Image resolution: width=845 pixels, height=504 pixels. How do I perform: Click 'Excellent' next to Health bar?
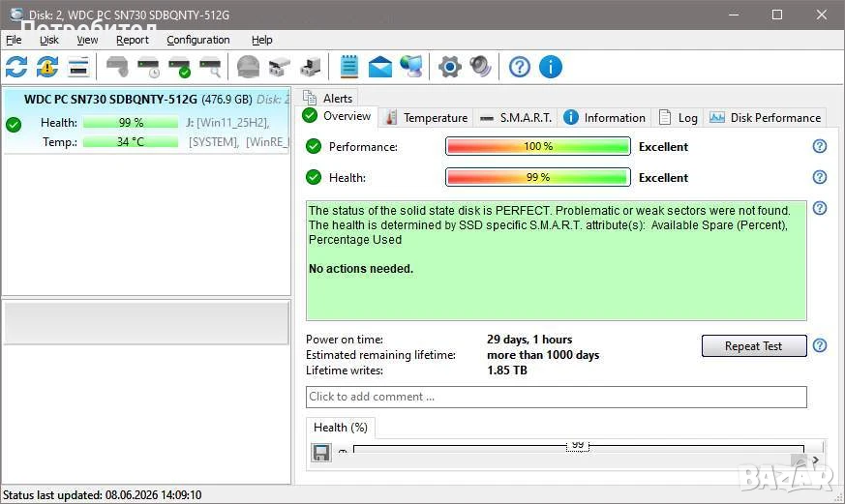663,178
